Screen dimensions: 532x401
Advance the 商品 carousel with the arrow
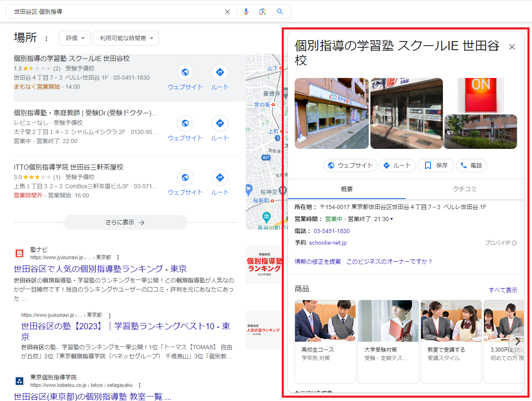pyautogui.click(x=517, y=341)
